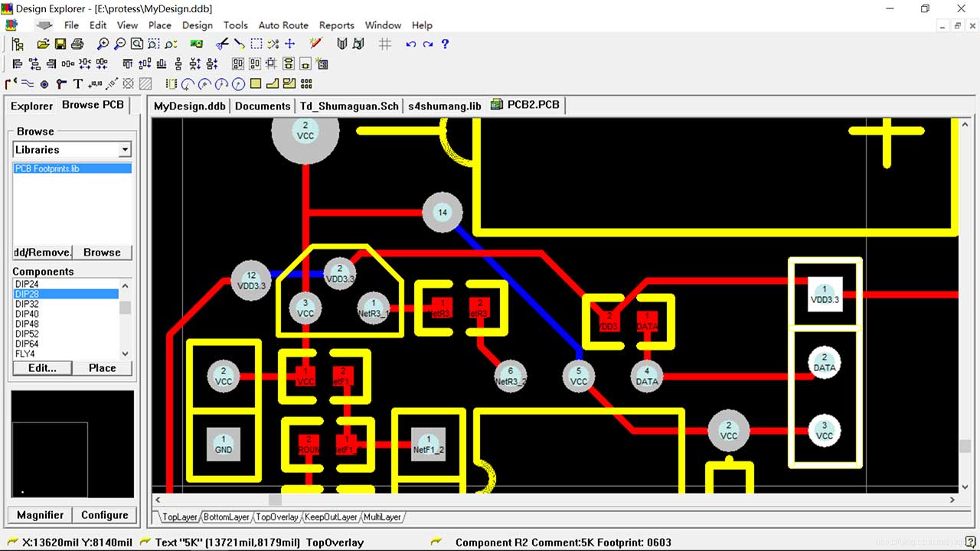The image size is (980, 551).
Task: Switch to the BottomLayer tab
Action: pyautogui.click(x=226, y=517)
